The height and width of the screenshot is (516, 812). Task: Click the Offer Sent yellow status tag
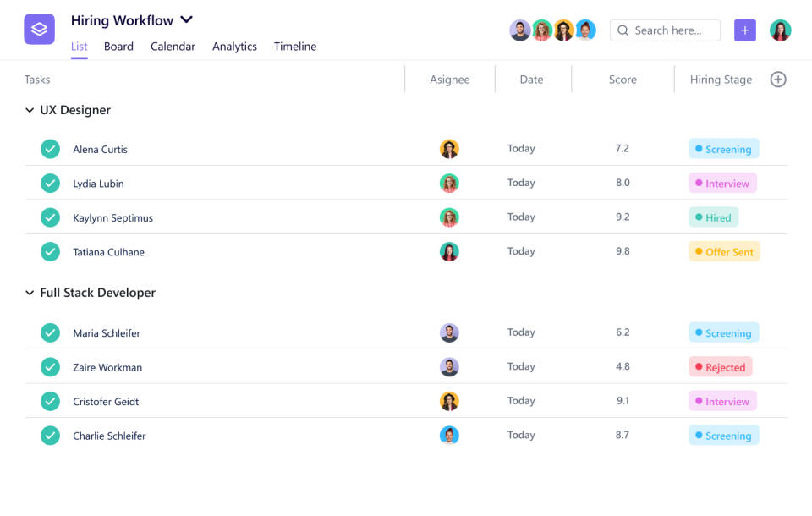click(724, 252)
